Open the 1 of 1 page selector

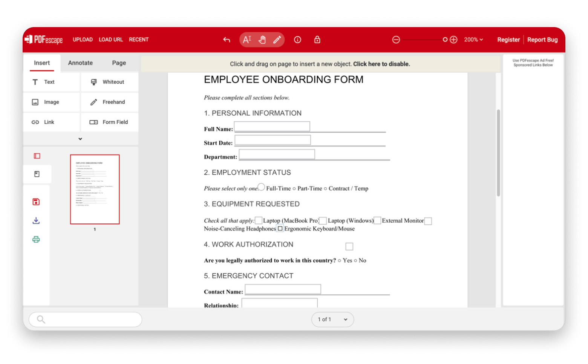[x=332, y=319]
